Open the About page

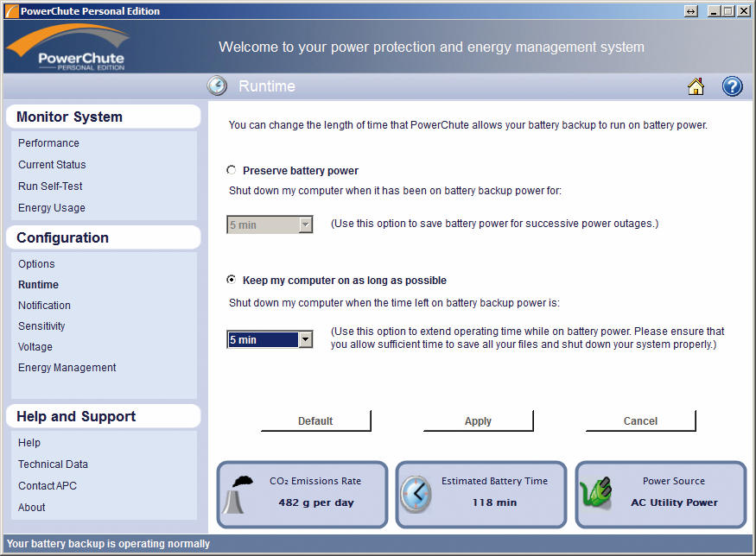coord(32,508)
